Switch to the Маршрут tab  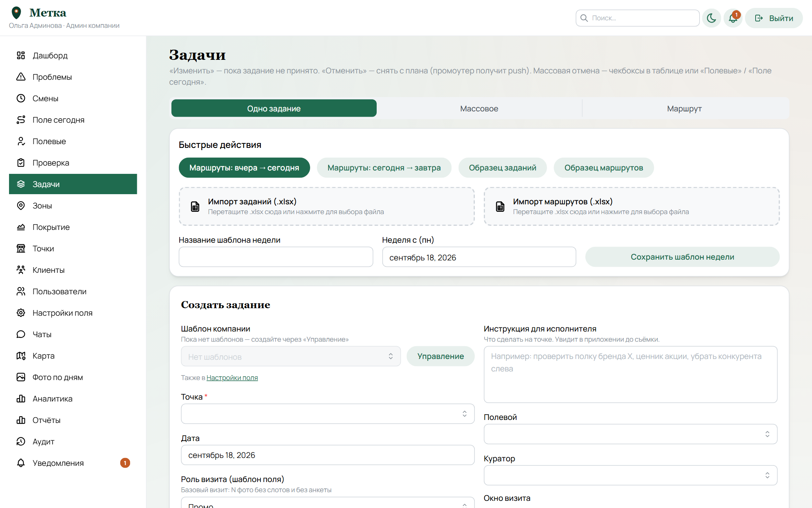point(685,108)
